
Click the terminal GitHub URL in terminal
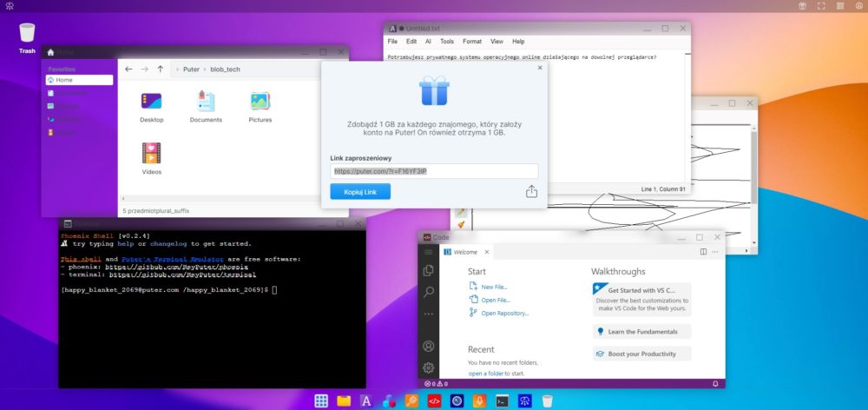pos(182,274)
